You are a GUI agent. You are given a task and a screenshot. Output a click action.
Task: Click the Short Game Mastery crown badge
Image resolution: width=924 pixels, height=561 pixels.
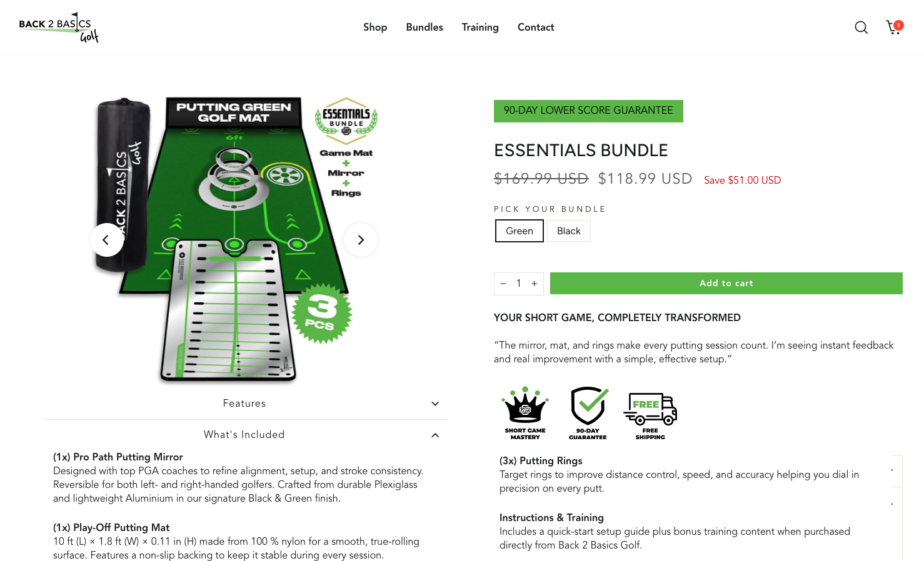[x=525, y=413]
